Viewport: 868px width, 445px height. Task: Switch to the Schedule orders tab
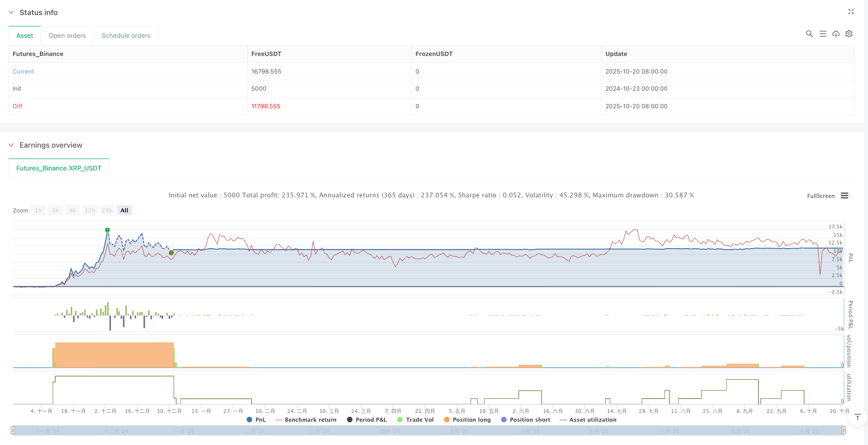[x=126, y=36]
